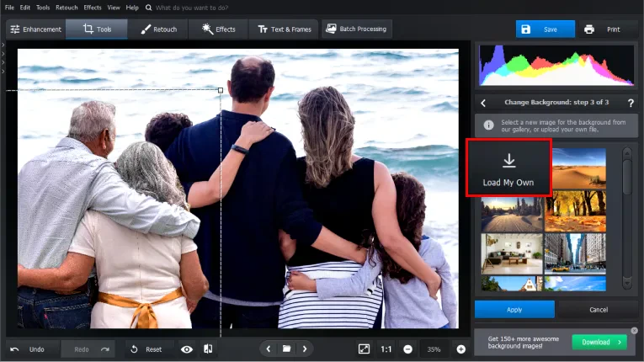This screenshot has height=362, width=644.
Task: Close the background images promo banner
Action: 634,330
